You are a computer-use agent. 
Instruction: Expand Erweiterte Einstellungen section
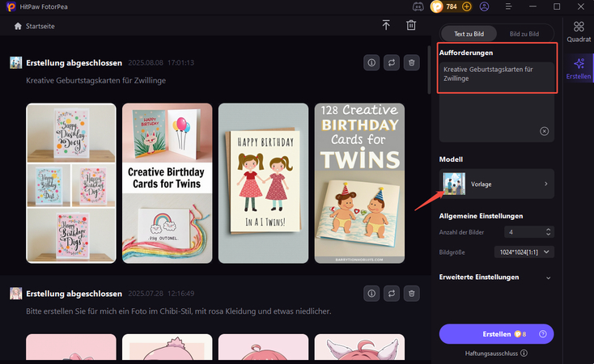(x=548, y=277)
